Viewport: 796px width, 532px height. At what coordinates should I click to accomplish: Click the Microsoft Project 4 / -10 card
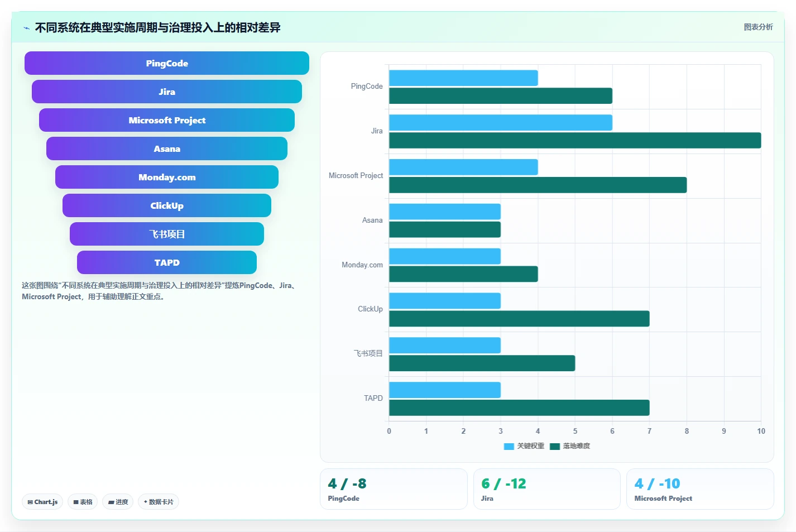pyautogui.click(x=700, y=489)
